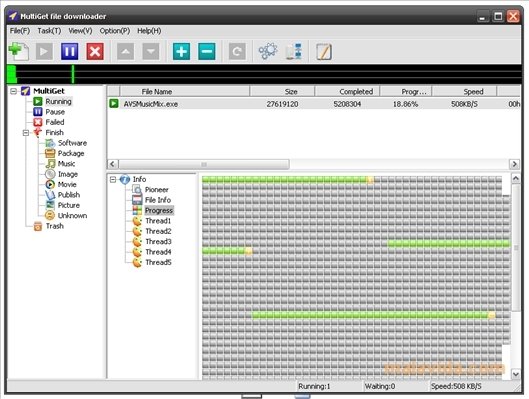This screenshot has width=529, height=399.
Task: Collapse the MultiGet root tree node
Action: [x=13, y=91]
